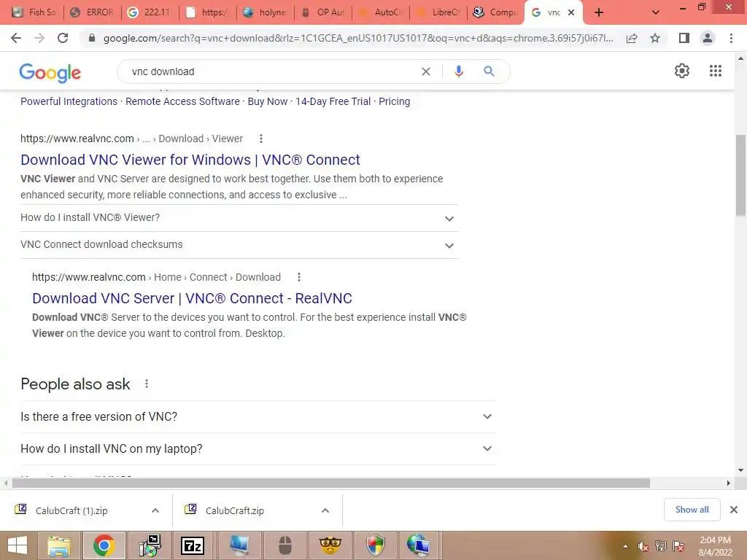Expand VNC Connect download checksums
The height and width of the screenshot is (560, 747).
coord(239,245)
